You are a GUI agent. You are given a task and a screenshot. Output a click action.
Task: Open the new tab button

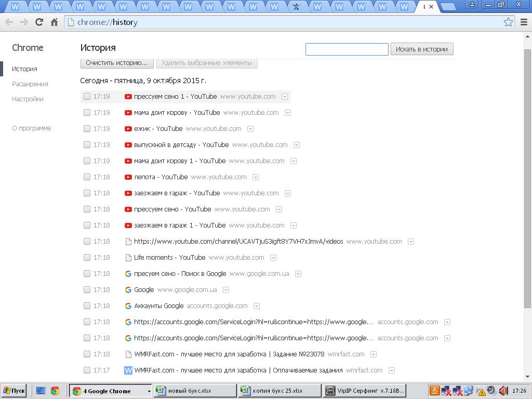448,7
